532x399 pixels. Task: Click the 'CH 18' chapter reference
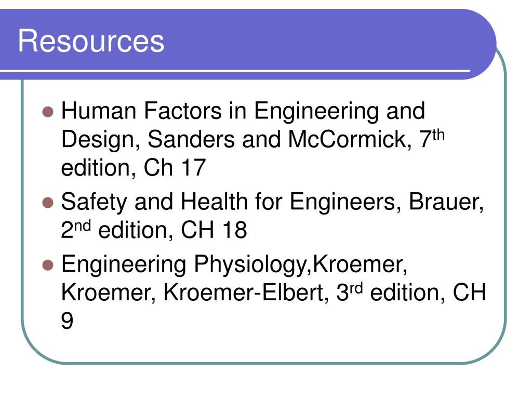[214, 230]
